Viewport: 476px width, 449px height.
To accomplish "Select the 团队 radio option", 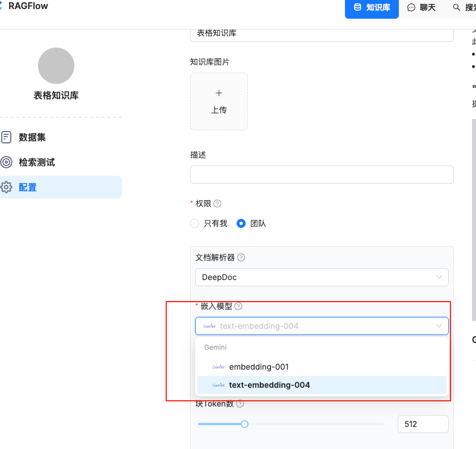I will coord(241,223).
